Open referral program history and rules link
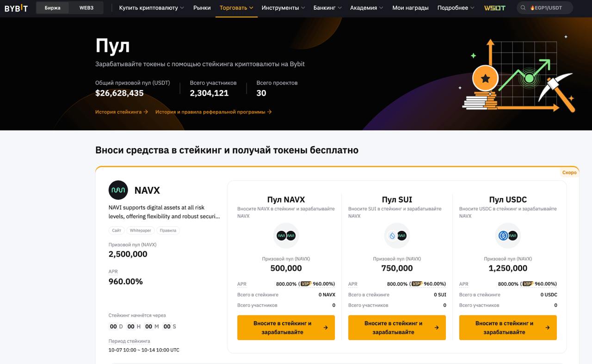 (x=213, y=112)
